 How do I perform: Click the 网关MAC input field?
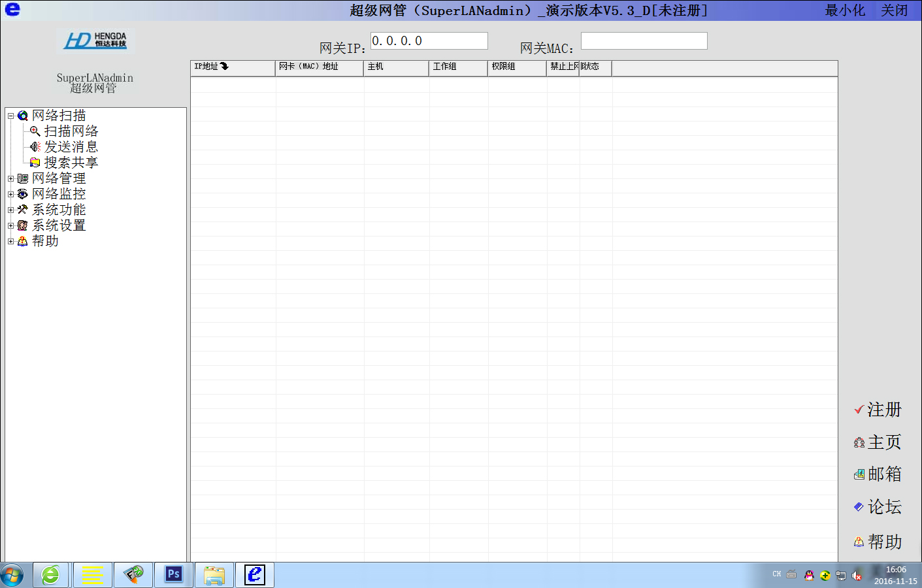pyautogui.click(x=644, y=41)
